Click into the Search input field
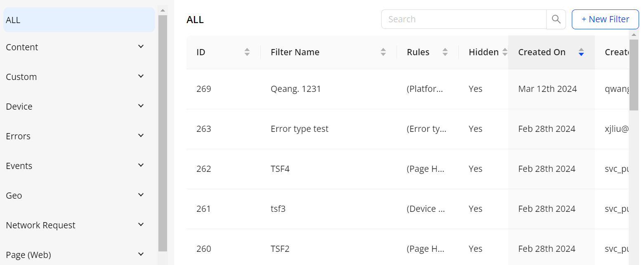 (x=464, y=19)
